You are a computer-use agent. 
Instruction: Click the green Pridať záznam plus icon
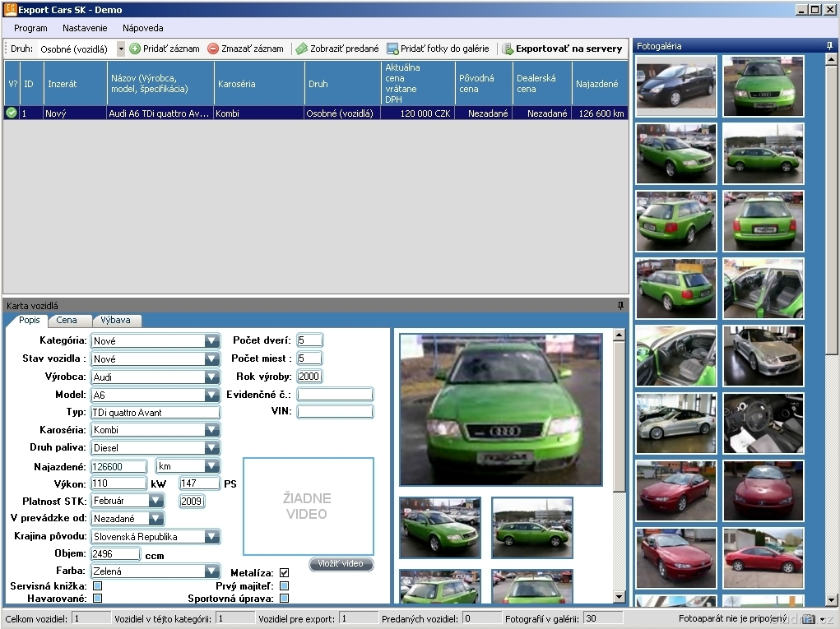click(x=135, y=49)
